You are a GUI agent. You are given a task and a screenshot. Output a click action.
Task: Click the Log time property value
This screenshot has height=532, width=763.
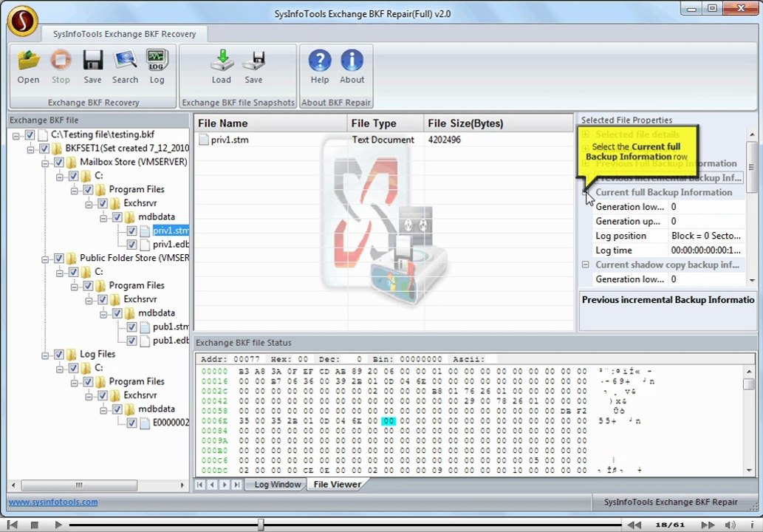(x=707, y=250)
